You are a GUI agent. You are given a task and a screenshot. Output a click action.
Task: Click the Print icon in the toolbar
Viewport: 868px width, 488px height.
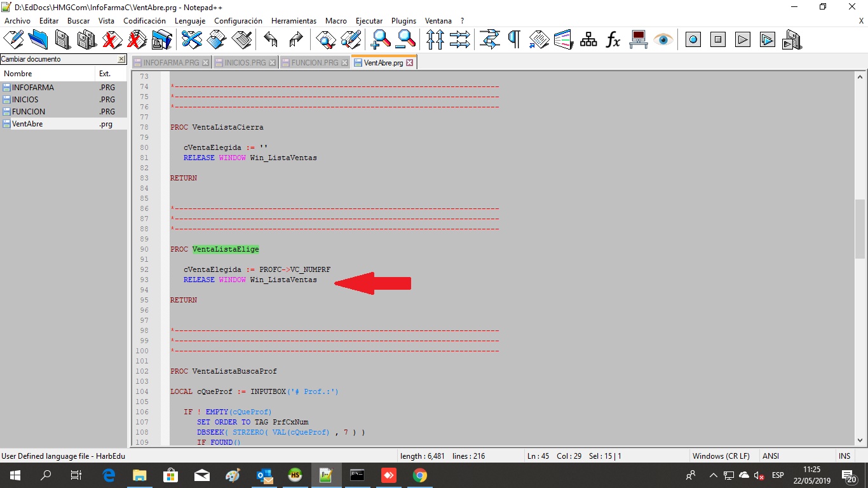click(x=161, y=40)
